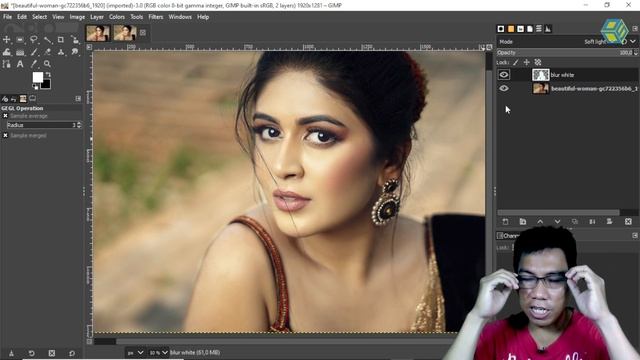Select the Clone stamp tool

click(x=61, y=52)
